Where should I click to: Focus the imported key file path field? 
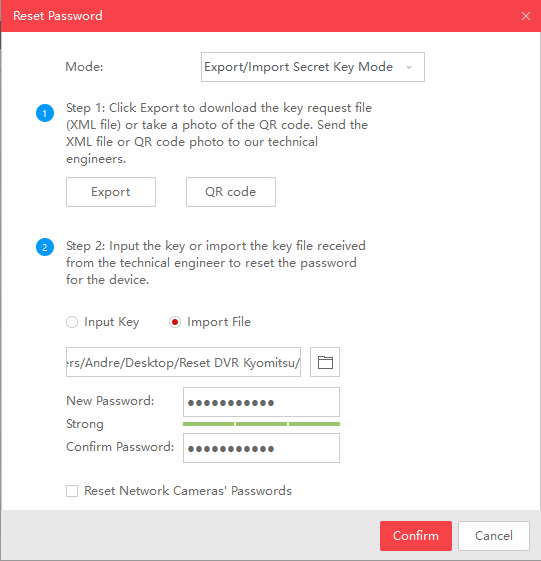(x=183, y=362)
